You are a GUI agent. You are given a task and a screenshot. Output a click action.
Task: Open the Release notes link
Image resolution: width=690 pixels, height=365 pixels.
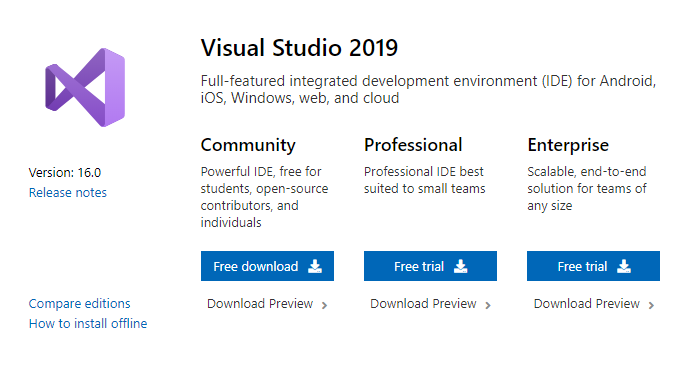[68, 193]
